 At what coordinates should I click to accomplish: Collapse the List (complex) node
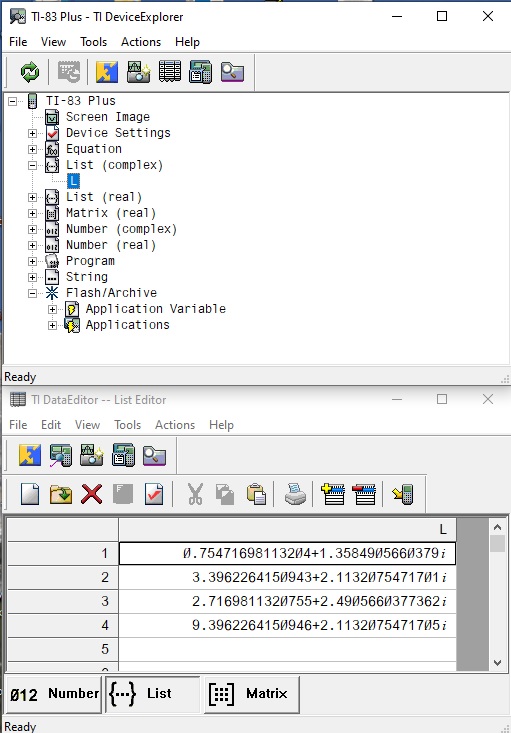(32, 165)
